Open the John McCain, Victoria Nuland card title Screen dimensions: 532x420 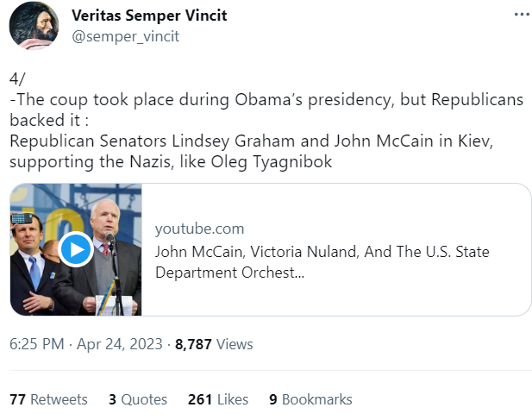coord(322,252)
